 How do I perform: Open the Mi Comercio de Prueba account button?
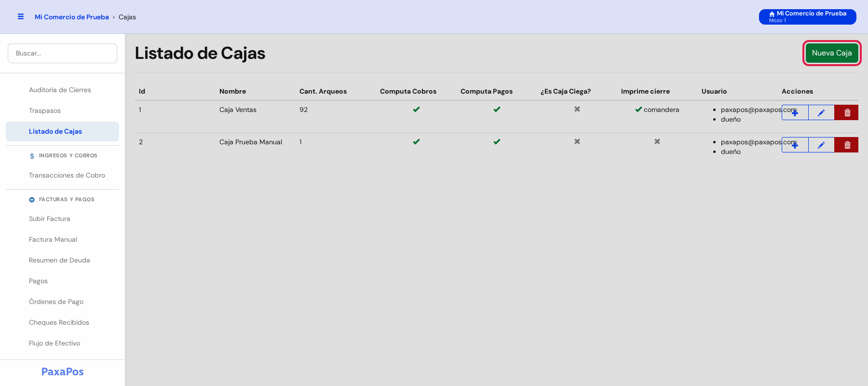point(808,17)
